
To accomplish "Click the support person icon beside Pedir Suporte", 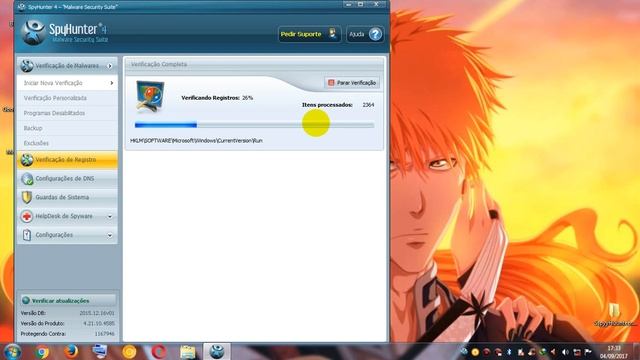I will 332,33.
